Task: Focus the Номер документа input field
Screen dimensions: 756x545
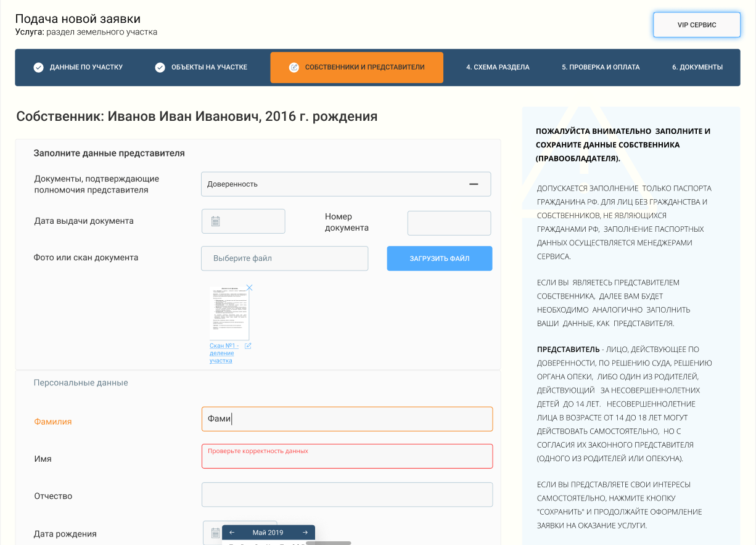Action: [x=449, y=223]
